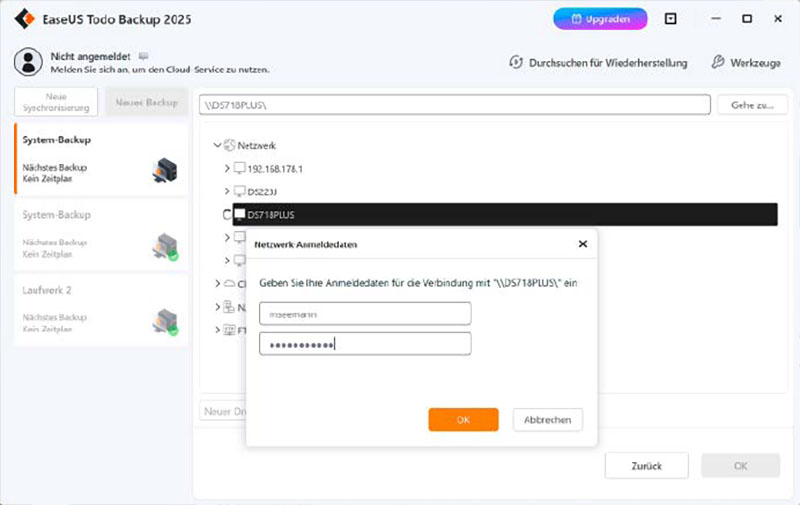This screenshot has height=505, width=800.
Task: Select the first System-Backup task card
Action: coord(101,159)
